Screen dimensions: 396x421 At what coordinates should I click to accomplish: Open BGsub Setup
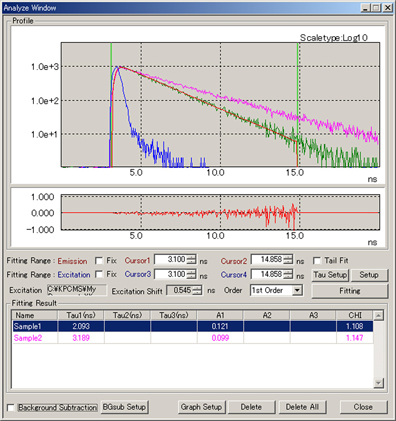pos(124,407)
